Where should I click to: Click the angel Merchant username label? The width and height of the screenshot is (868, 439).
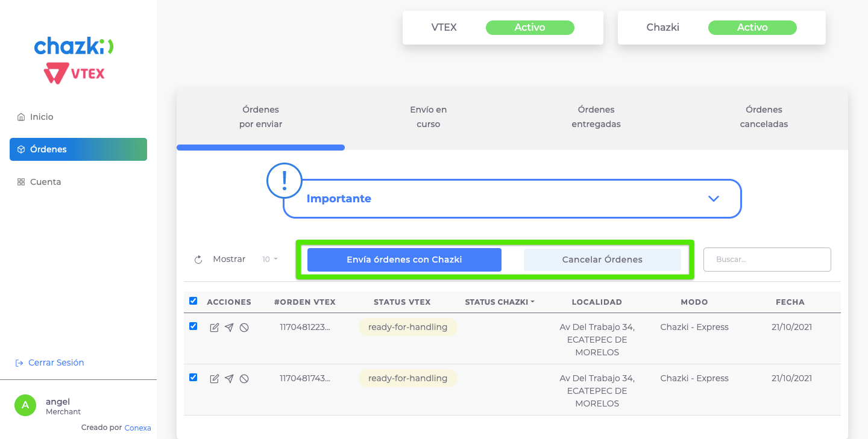(63, 406)
